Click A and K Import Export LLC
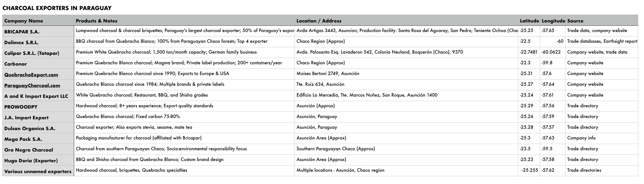The width and height of the screenshot is (644, 184). [x=38, y=96]
